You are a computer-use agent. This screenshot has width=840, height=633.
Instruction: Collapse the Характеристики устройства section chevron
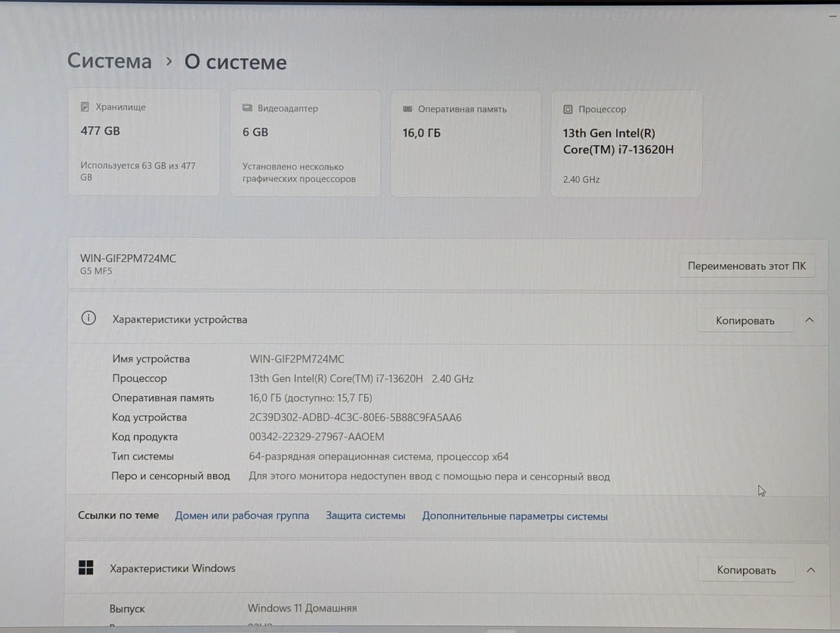click(809, 320)
